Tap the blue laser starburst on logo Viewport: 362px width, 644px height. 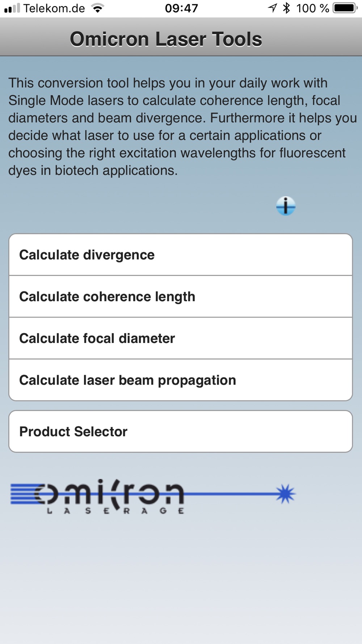(285, 494)
